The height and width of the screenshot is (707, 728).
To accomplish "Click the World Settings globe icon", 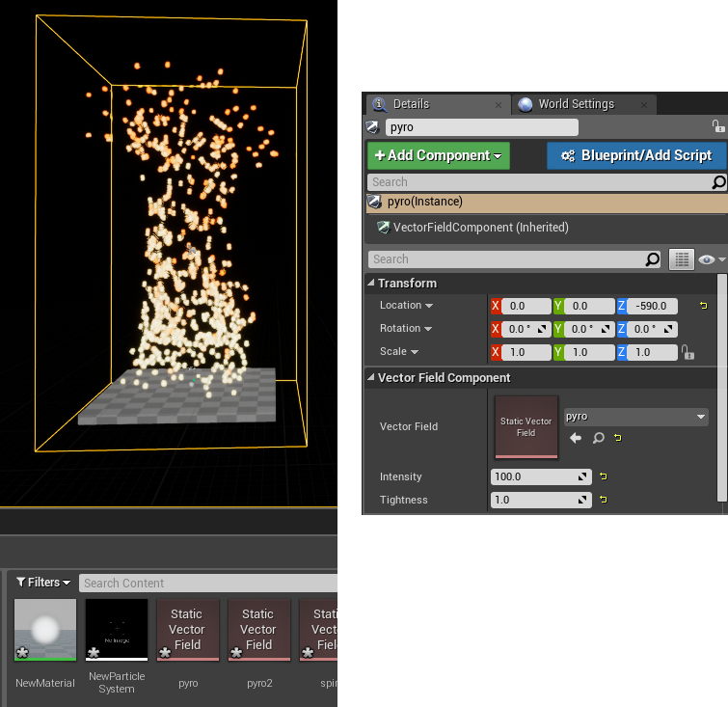I will pyautogui.click(x=526, y=104).
